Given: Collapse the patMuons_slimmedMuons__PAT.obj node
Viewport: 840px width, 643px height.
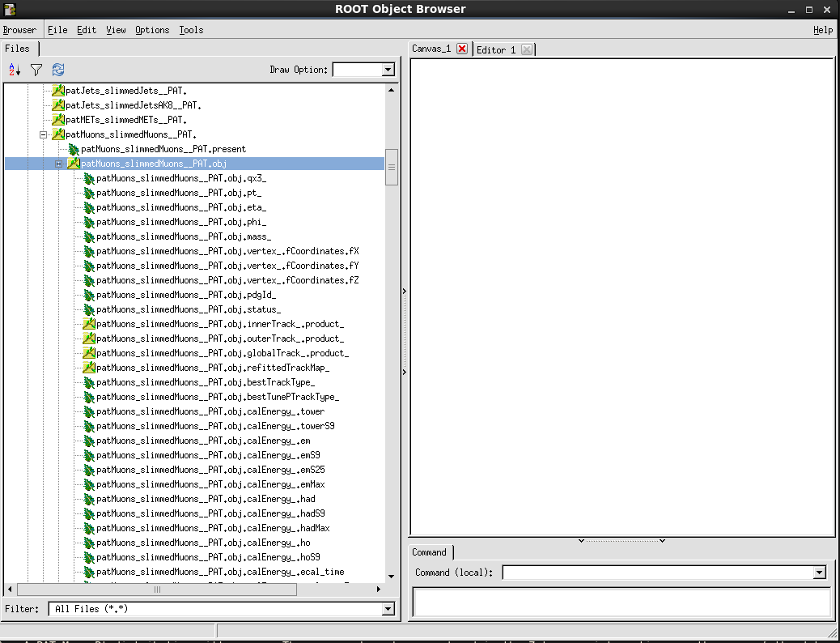Looking at the screenshot, I should [x=58, y=163].
